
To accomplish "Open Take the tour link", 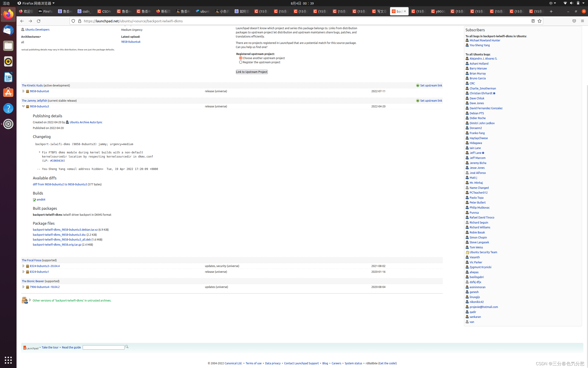I will point(50,347).
